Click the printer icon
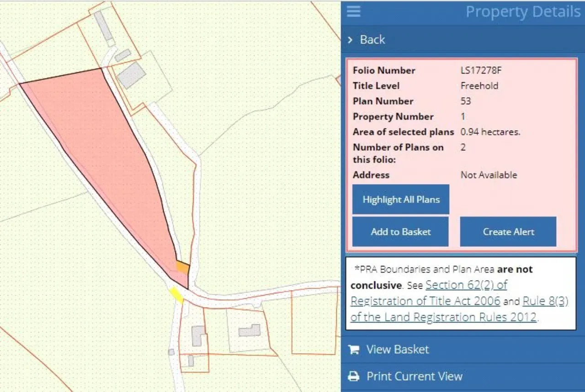The image size is (585, 392). 353,376
